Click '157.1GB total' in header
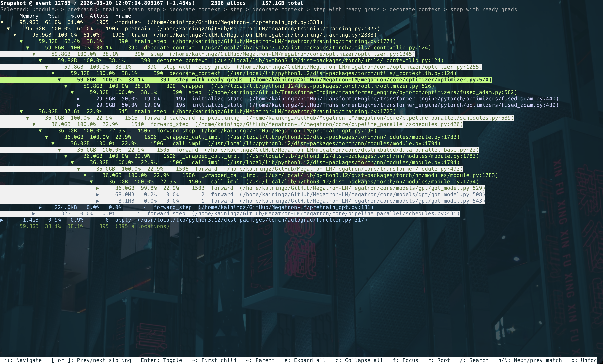603x364 pixels. click(283, 3)
